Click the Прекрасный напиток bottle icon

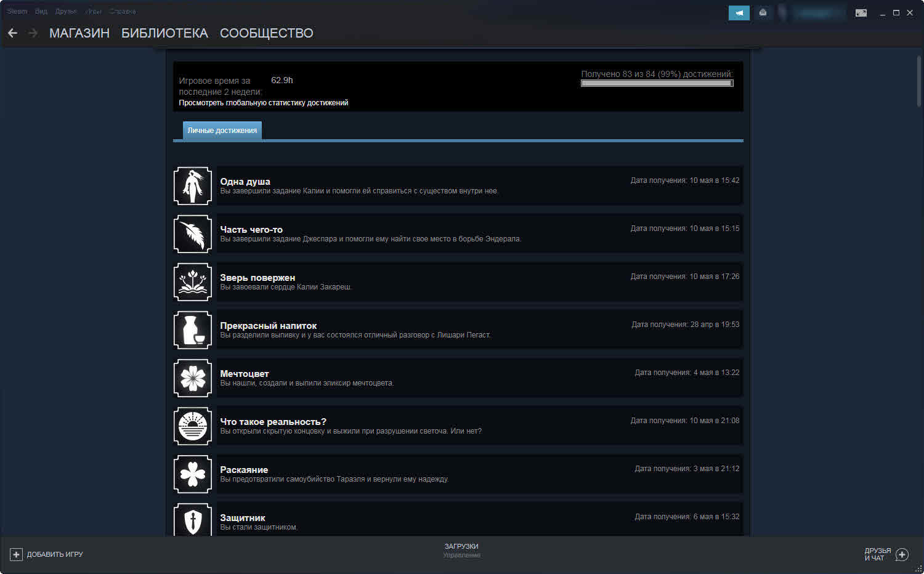click(x=193, y=330)
